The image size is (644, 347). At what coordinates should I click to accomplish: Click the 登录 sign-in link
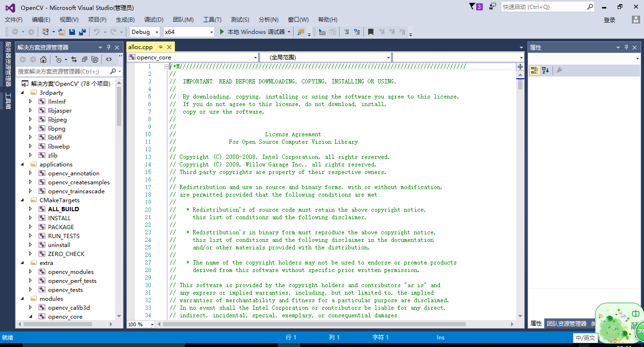(x=610, y=20)
